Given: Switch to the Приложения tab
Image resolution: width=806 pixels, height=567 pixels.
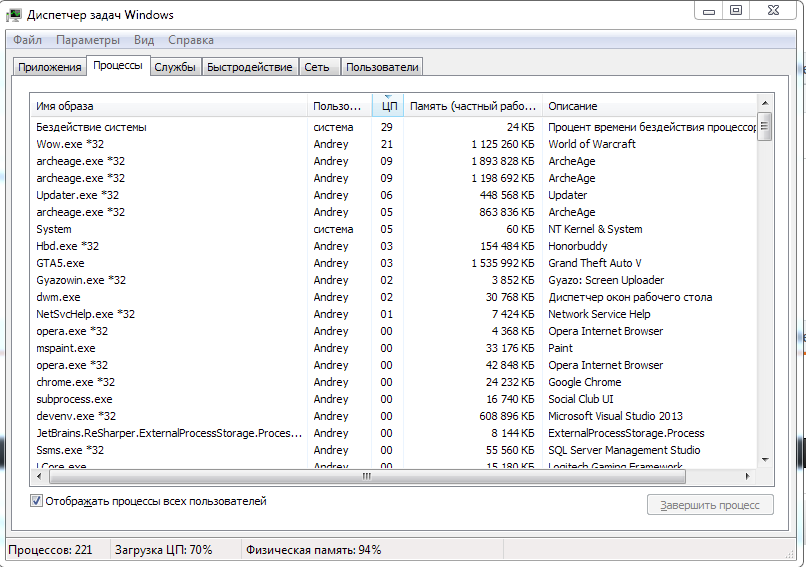Looking at the screenshot, I should pyautogui.click(x=50, y=67).
